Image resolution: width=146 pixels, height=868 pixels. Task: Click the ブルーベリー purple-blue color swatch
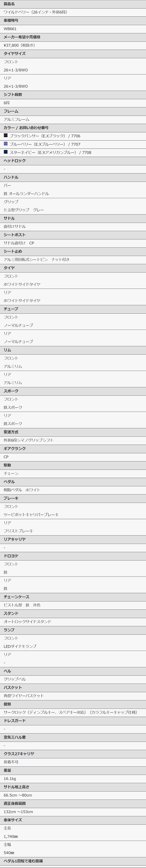click(5, 144)
